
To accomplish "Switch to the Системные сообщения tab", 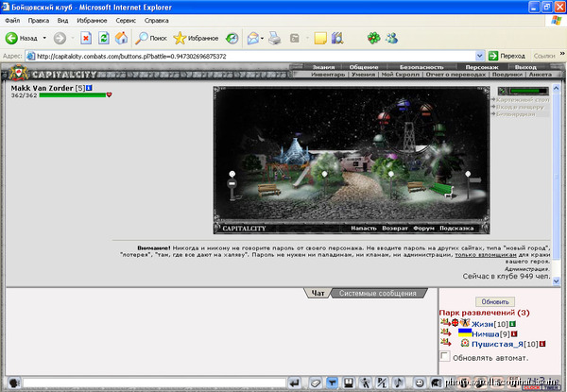I will 377,293.
